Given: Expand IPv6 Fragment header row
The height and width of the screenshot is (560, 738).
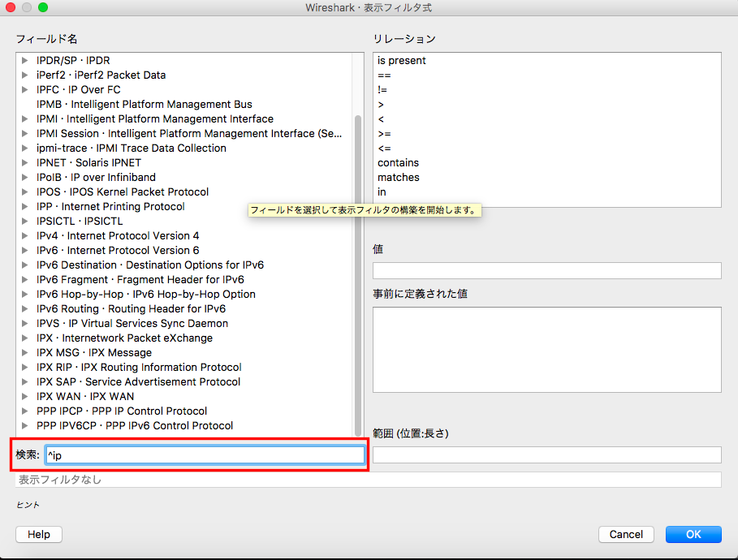Looking at the screenshot, I should [x=25, y=279].
